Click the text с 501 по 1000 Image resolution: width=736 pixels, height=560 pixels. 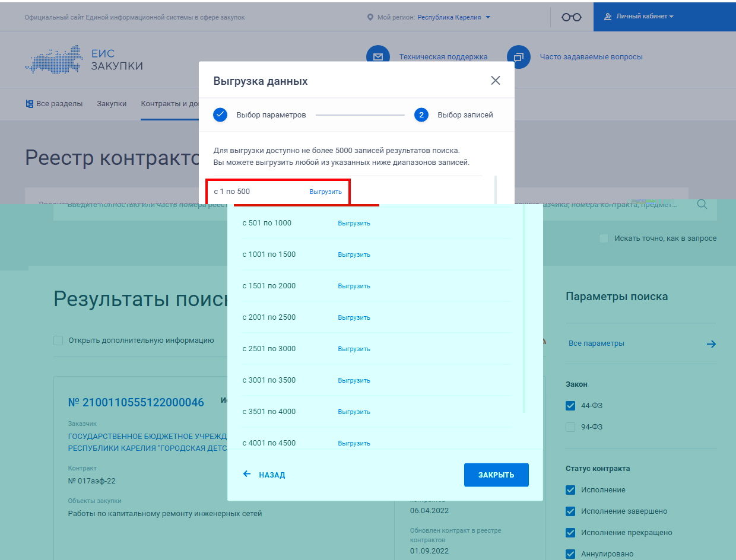click(267, 223)
